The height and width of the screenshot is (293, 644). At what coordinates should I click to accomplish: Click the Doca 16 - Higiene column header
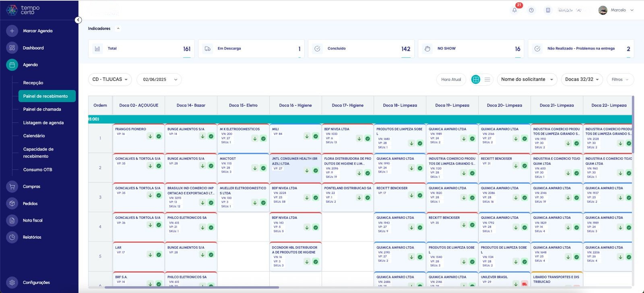[295, 105]
